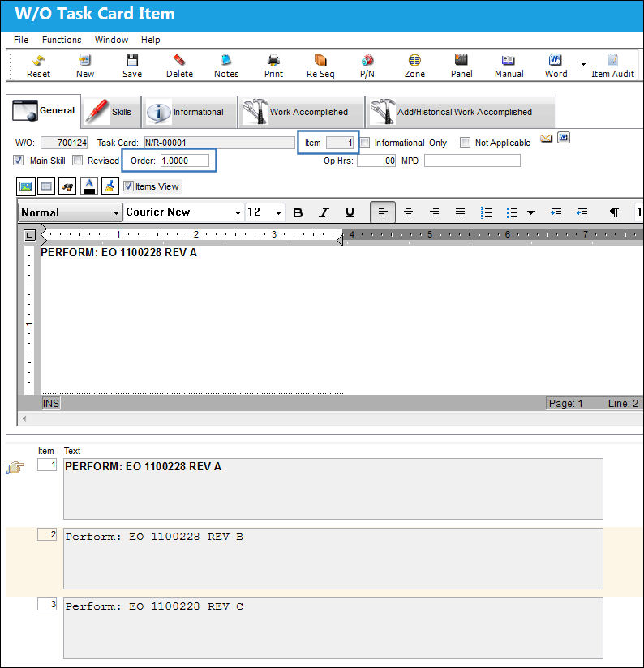Toggle underline formatting
Image resolution: width=644 pixels, height=668 pixels.
(350, 212)
